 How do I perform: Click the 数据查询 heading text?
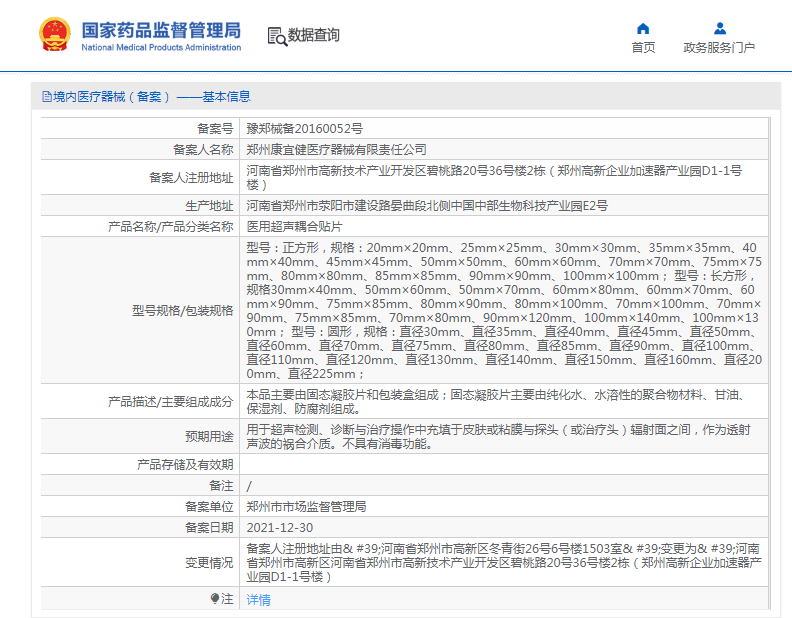click(x=314, y=35)
